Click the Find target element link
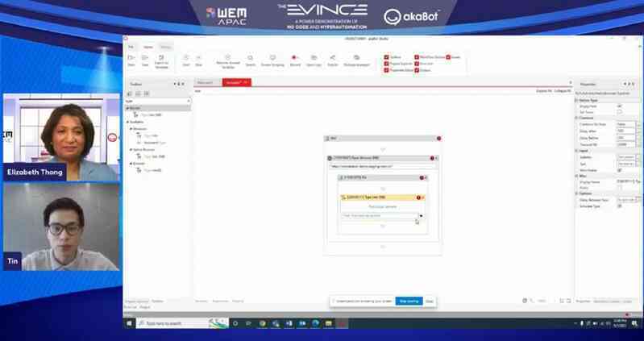The height and width of the screenshot is (341, 644). pyautogui.click(x=382, y=206)
